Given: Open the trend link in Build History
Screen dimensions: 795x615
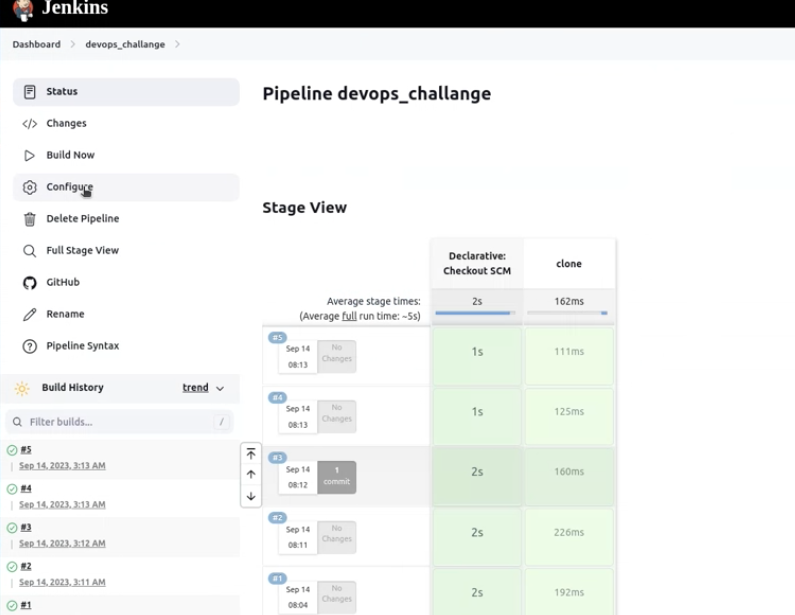Looking at the screenshot, I should click(195, 388).
